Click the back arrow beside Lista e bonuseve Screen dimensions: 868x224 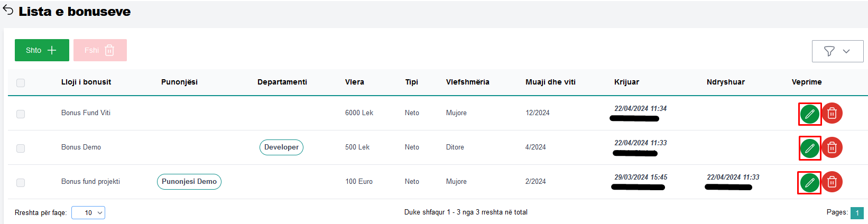8,11
